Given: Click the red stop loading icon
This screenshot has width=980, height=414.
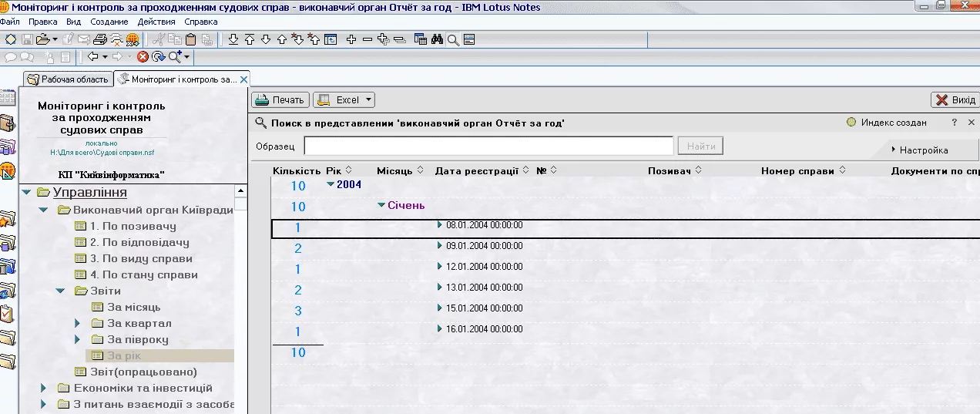Looking at the screenshot, I should 143,56.
